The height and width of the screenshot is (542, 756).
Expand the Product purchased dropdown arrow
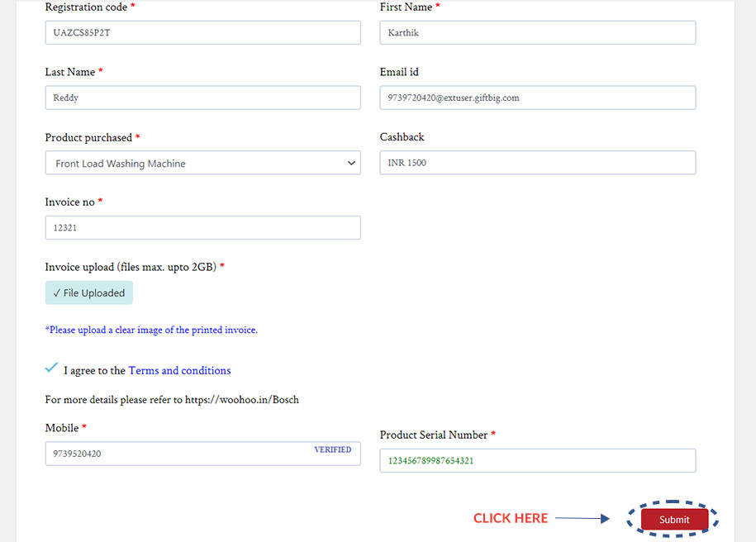[x=351, y=163]
